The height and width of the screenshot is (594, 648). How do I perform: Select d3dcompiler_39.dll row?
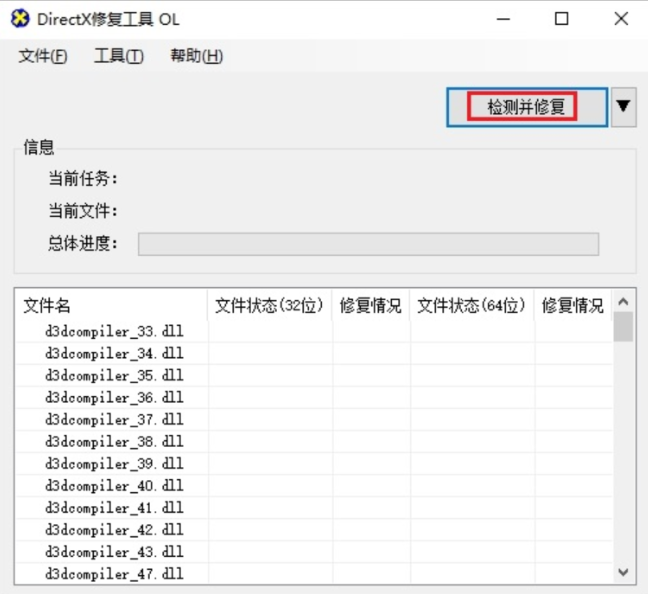[314, 464]
